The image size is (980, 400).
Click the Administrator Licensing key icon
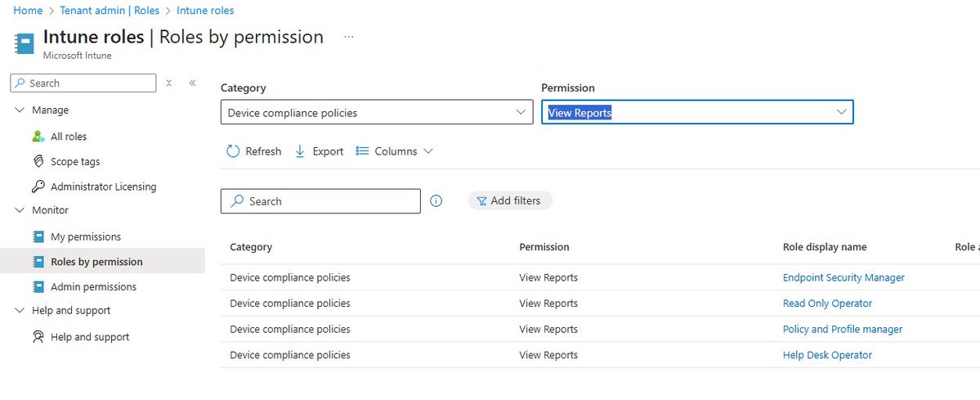[x=38, y=187]
